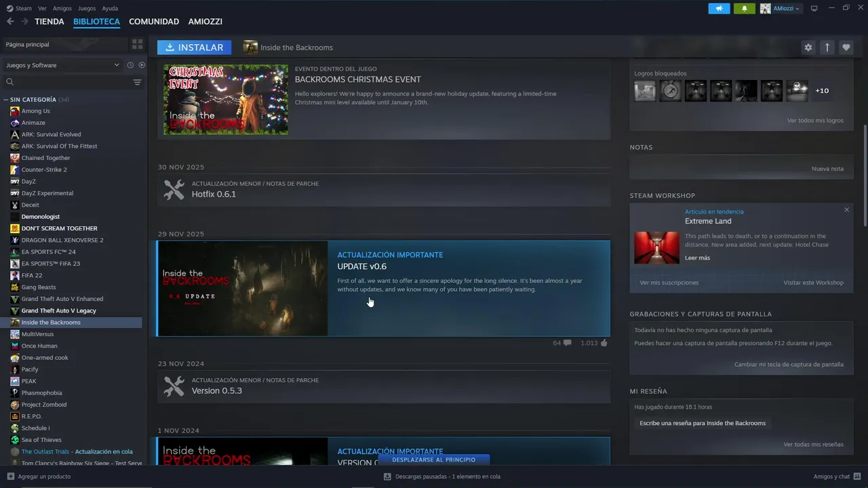Open the Amigos menu
Viewport: 868px width, 488px height.
click(62, 8)
